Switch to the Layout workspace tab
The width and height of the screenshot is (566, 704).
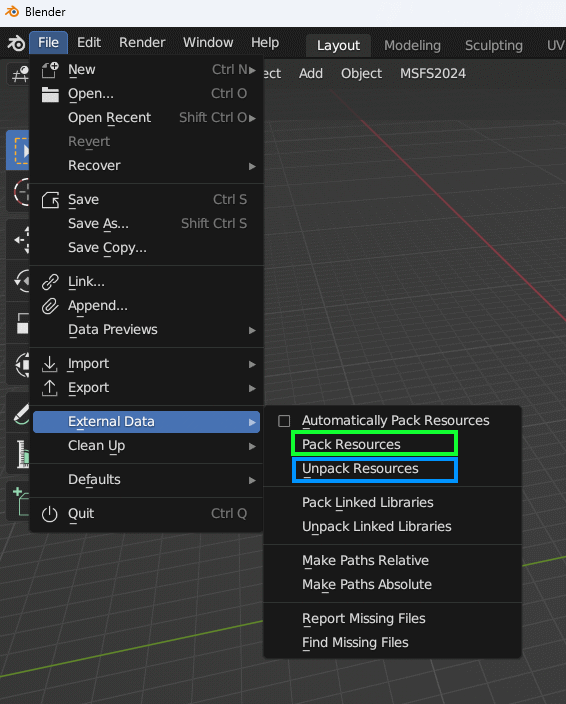pos(338,45)
